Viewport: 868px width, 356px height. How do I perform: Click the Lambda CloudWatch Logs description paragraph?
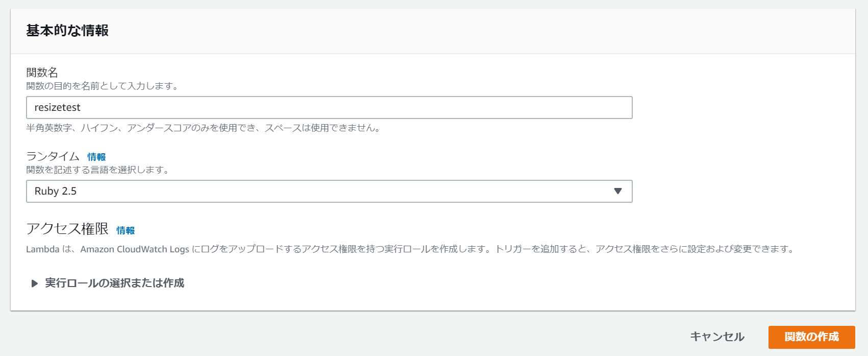coord(411,249)
